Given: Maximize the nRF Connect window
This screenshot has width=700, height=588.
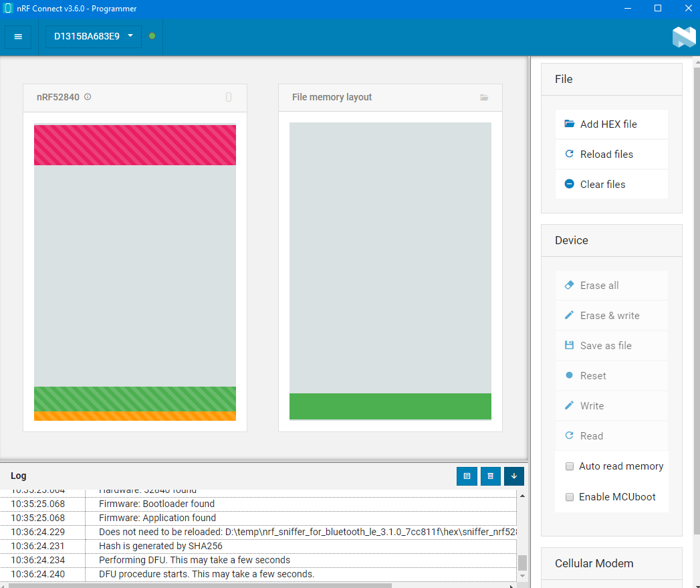Looking at the screenshot, I should [x=658, y=9].
